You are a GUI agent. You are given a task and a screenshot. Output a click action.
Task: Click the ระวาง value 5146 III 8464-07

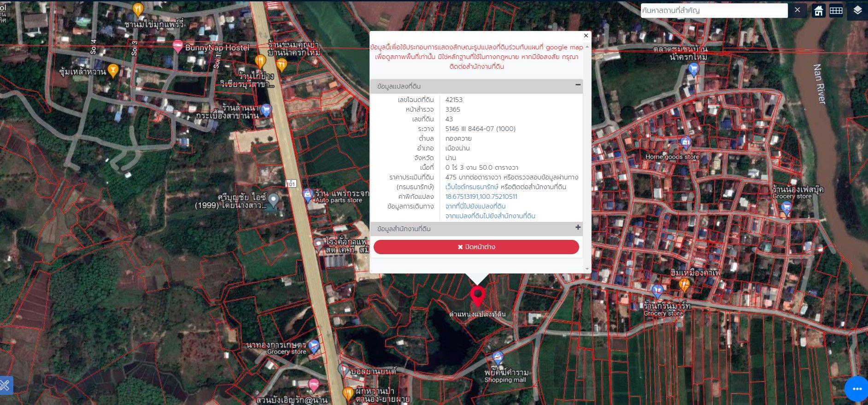481,129
